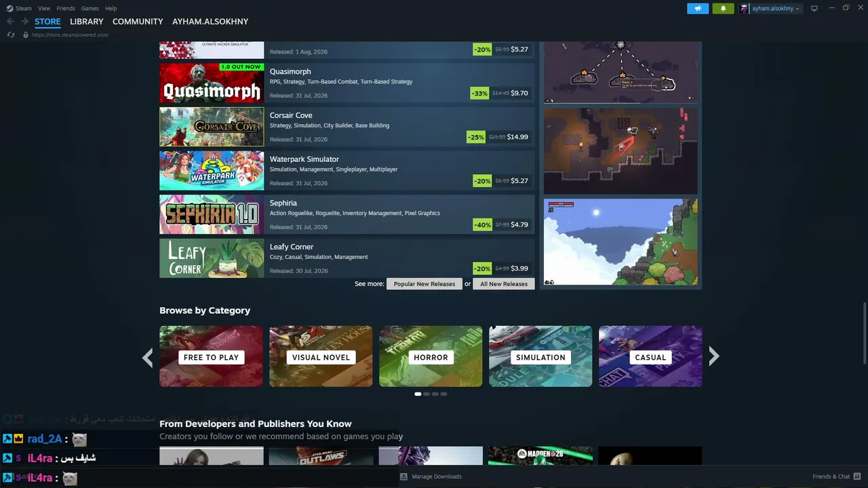
Task: Show next categories with the right carousel arrow
Action: pos(713,357)
